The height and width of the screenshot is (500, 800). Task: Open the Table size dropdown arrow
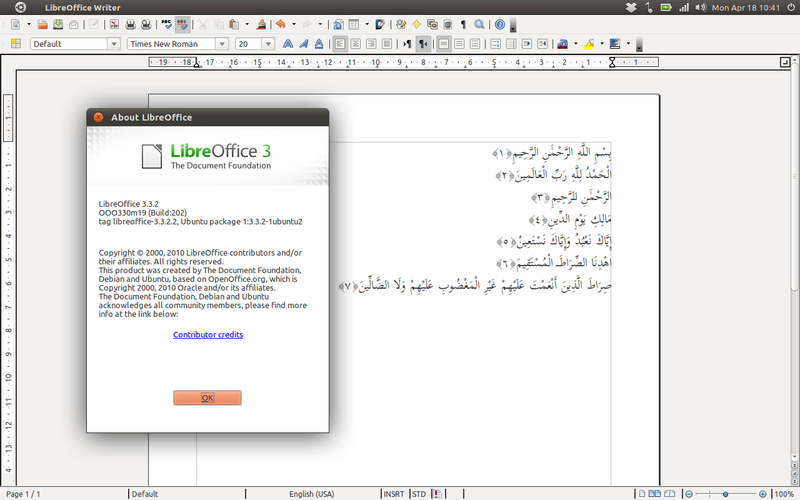(x=367, y=24)
